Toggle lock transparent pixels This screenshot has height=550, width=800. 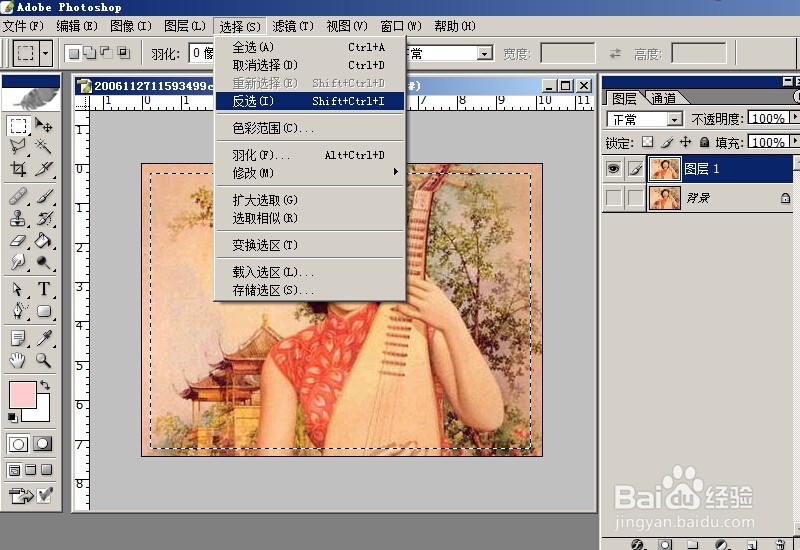pos(647,142)
